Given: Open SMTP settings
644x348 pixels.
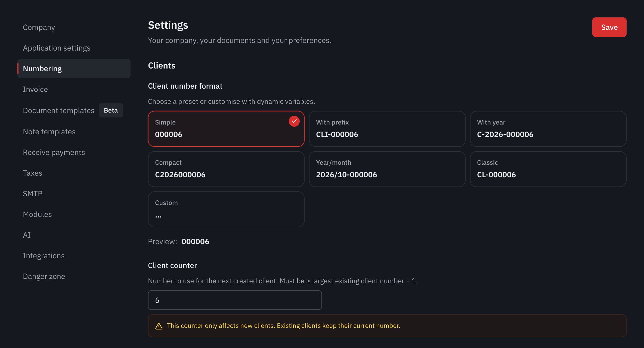Looking at the screenshot, I should tap(74, 194).
